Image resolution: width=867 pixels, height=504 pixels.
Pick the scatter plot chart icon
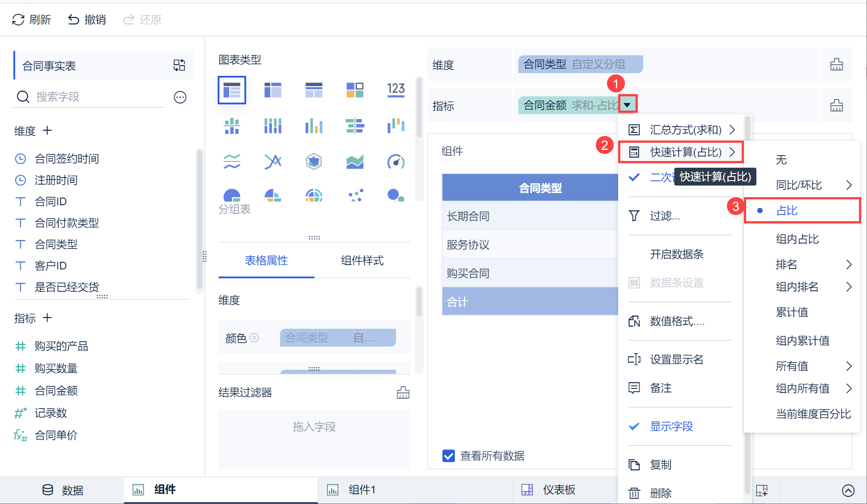coord(355,195)
